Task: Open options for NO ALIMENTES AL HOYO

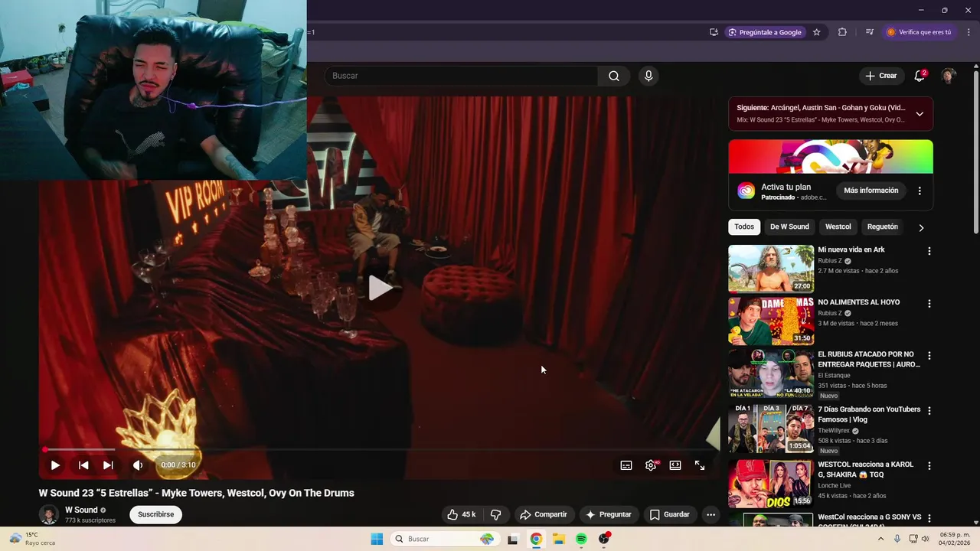Action: [x=929, y=304]
